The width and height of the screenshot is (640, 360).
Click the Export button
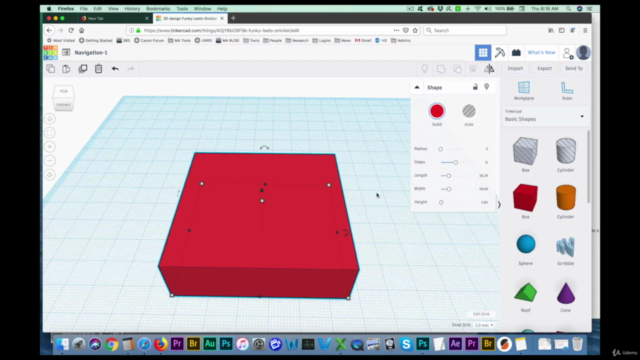(x=544, y=69)
